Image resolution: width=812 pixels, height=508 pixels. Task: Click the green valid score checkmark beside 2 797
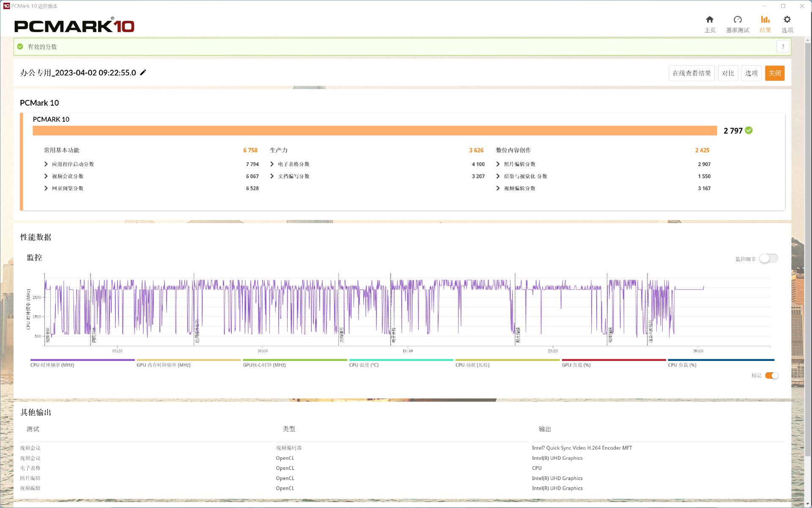(x=749, y=131)
